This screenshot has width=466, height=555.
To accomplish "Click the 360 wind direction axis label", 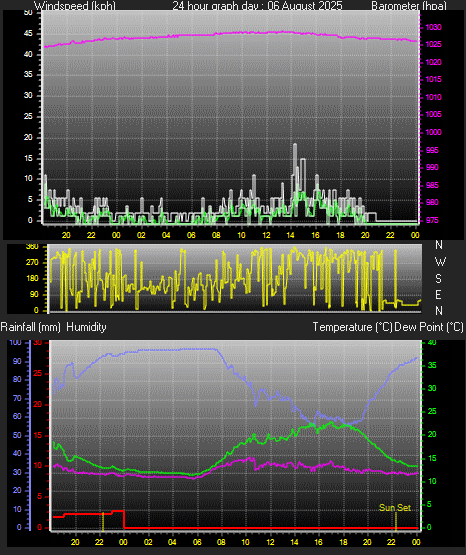I will 32,247.
